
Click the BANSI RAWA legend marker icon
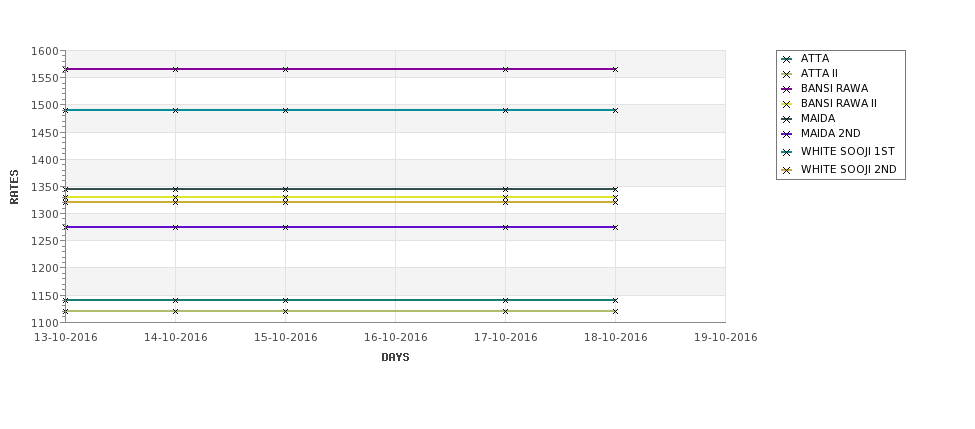coord(787,89)
